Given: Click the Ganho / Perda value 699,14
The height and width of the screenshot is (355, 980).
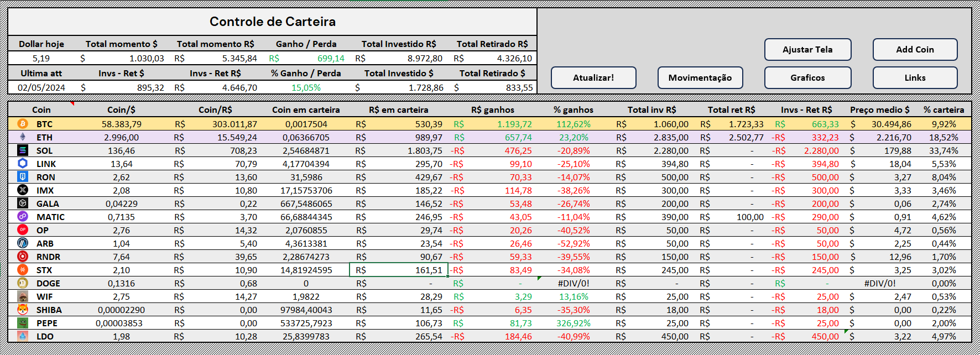Looking at the screenshot, I should click(x=331, y=58).
